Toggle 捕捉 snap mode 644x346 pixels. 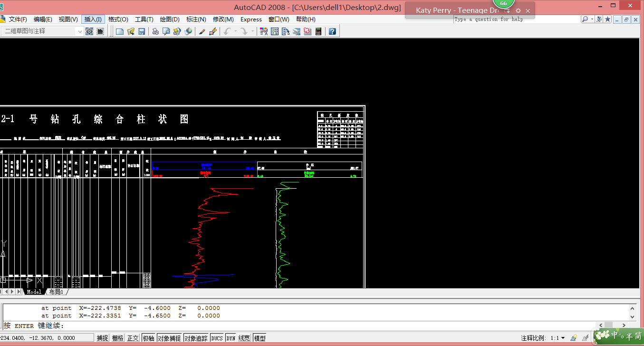tap(103, 338)
